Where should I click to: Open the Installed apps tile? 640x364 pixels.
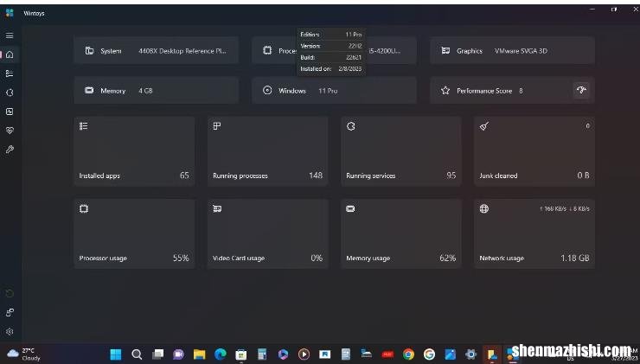[x=134, y=151]
